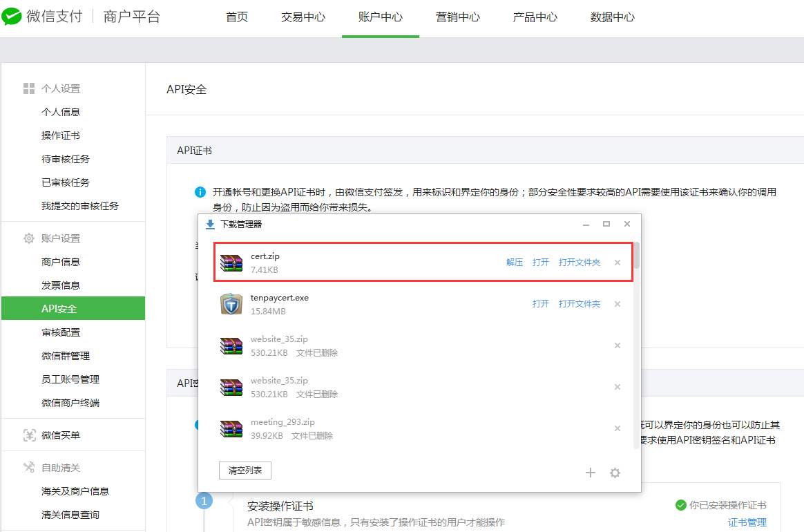The width and height of the screenshot is (804, 532).
Task: Click the WeChat Pay logo icon
Action: pos(12,17)
